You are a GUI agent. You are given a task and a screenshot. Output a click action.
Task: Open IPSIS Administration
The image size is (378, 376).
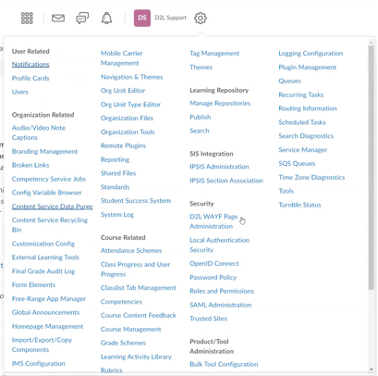[x=219, y=166]
